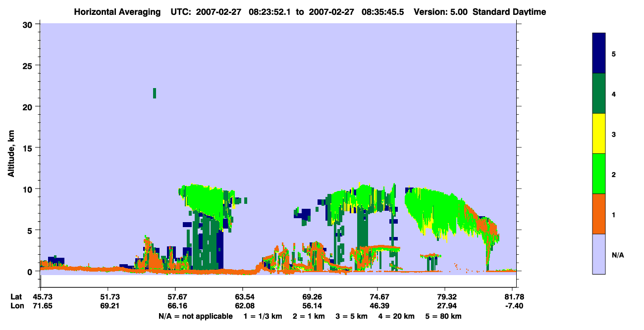The image size is (644, 330).
Task: Pick the bright green legend swatch for level 2
Action: 599,174
